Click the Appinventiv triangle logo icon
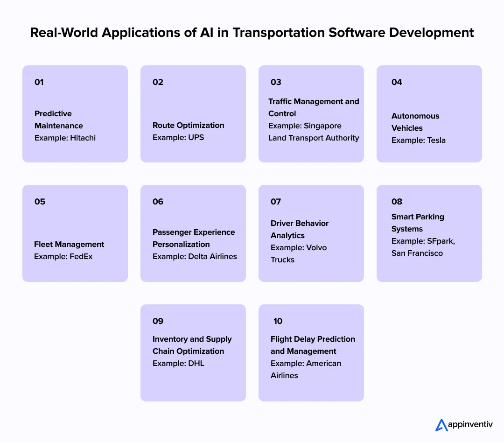504x443 pixels. (x=441, y=425)
